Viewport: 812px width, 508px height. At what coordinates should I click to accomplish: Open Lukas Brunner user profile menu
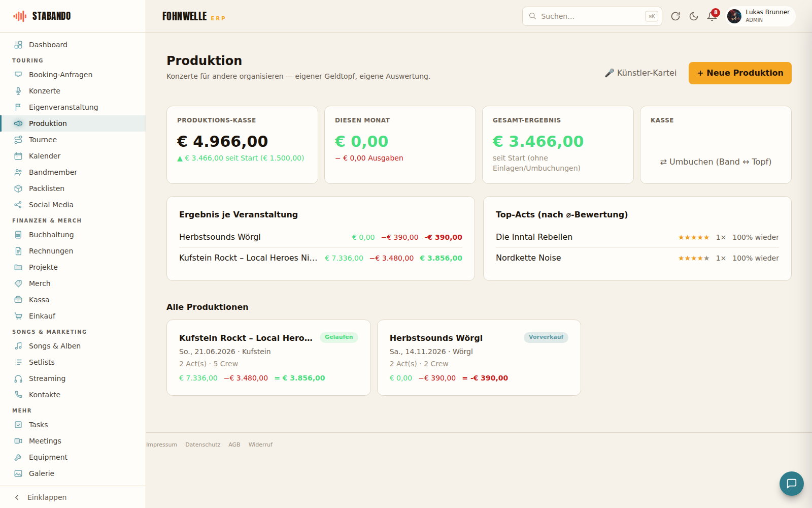click(x=760, y=16)
